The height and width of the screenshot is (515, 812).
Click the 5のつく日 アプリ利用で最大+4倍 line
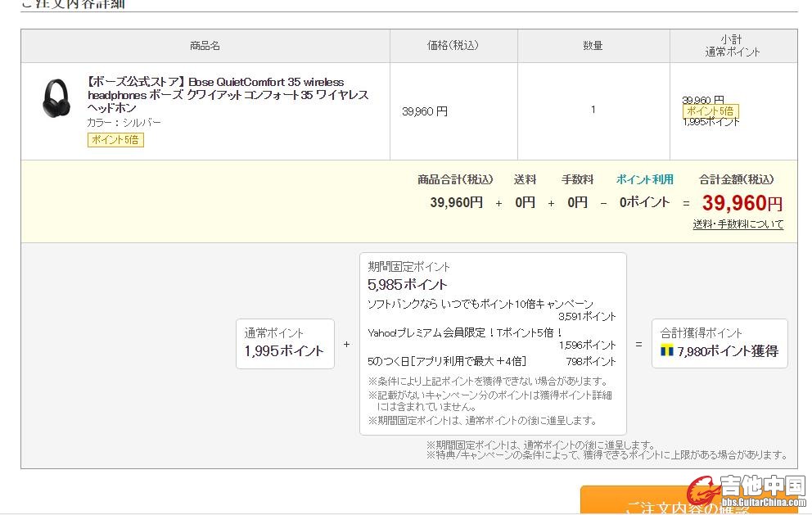[x=446, y=361]
